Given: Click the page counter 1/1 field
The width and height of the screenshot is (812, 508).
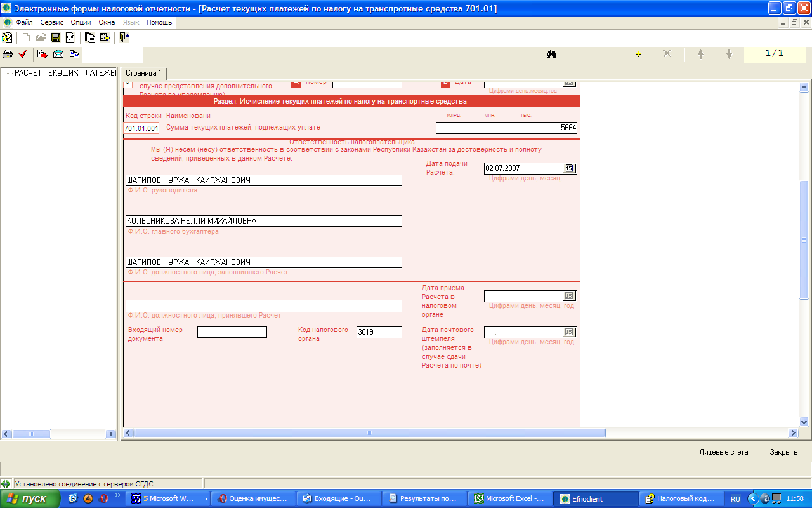Looking at the screenshot, I should [x=774, y=54].
